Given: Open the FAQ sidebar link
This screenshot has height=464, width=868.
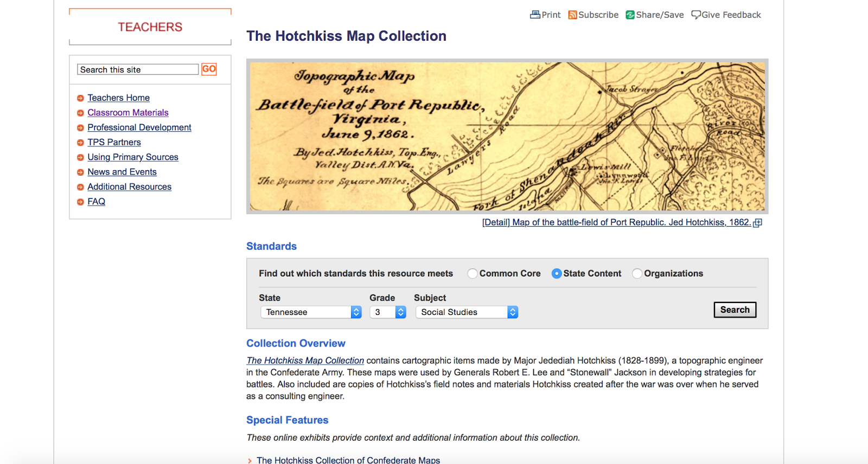Looking at the screenshot, I should pos(97,201).
